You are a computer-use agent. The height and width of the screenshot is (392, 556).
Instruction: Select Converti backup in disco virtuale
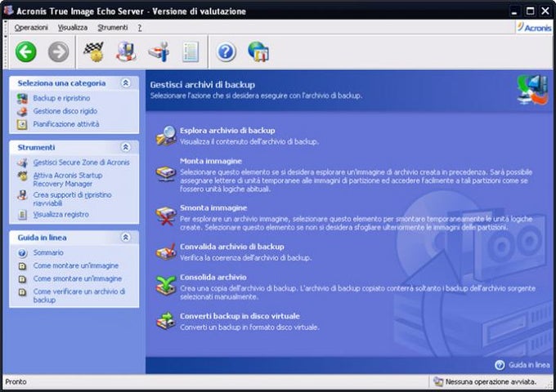click(240, 316)
